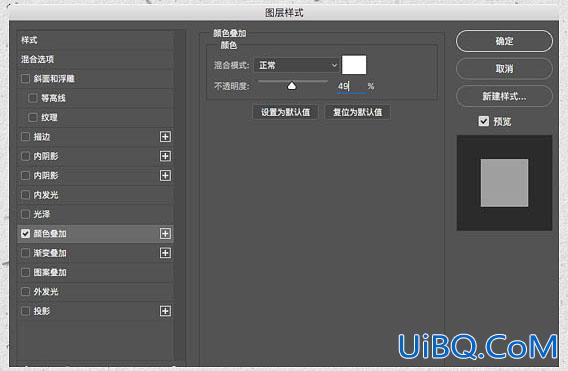Click the 不透明度 slider handle
Viewport: 568px width, 371px height.
coord(292,86)
